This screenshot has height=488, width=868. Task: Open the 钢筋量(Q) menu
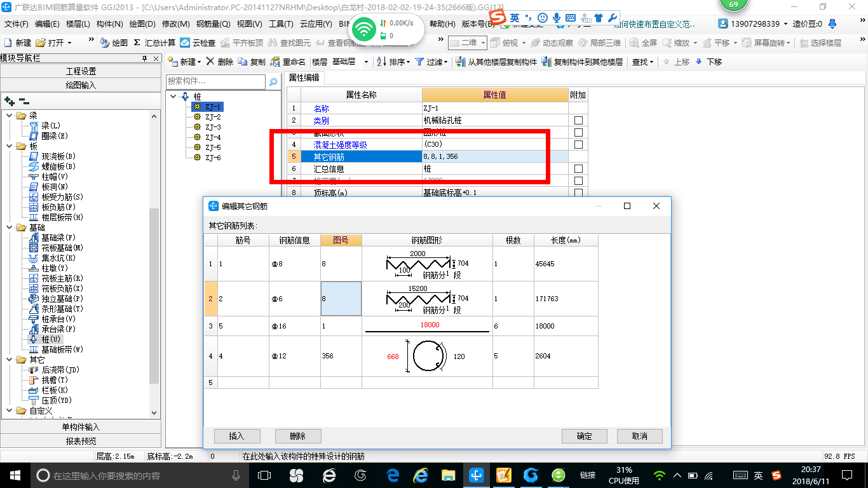tap(213, 24)
